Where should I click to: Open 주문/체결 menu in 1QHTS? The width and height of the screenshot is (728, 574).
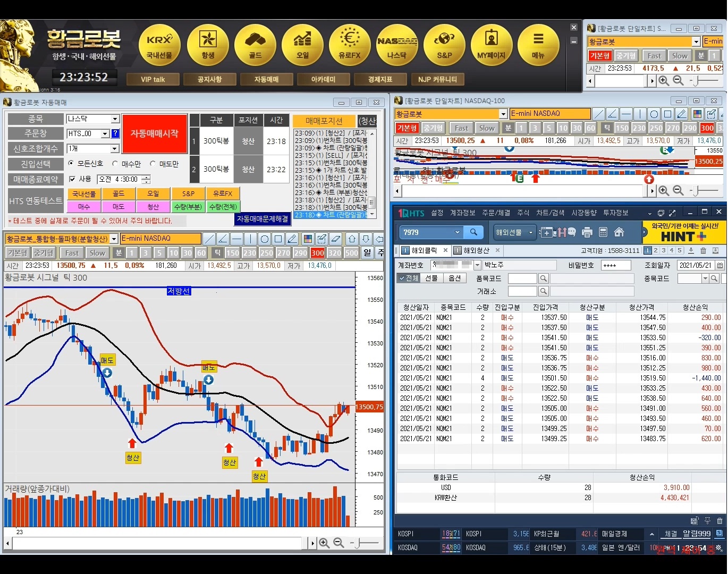click(x=496, y=213)
